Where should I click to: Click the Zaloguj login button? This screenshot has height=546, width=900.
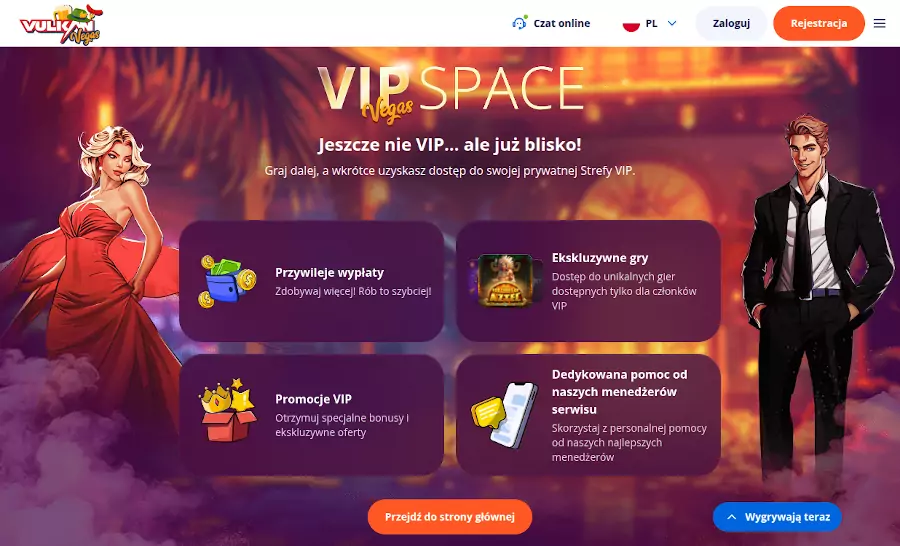731,24
